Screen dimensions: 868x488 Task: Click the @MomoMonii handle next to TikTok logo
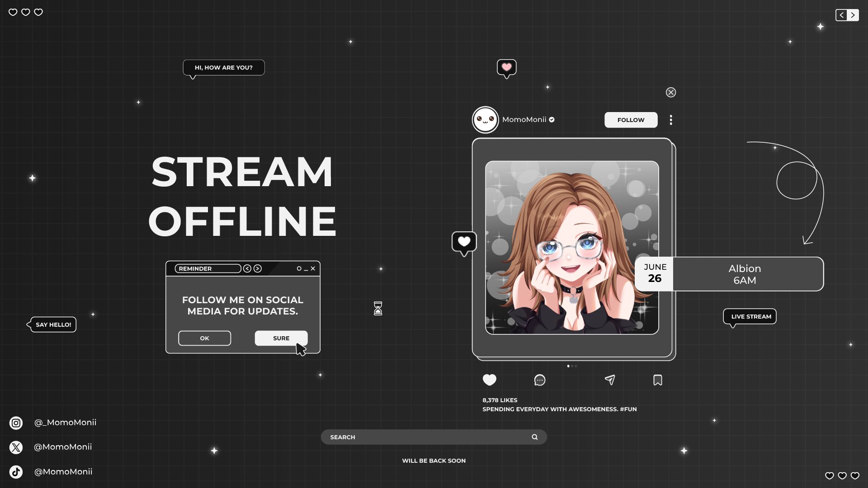[63, 472]
